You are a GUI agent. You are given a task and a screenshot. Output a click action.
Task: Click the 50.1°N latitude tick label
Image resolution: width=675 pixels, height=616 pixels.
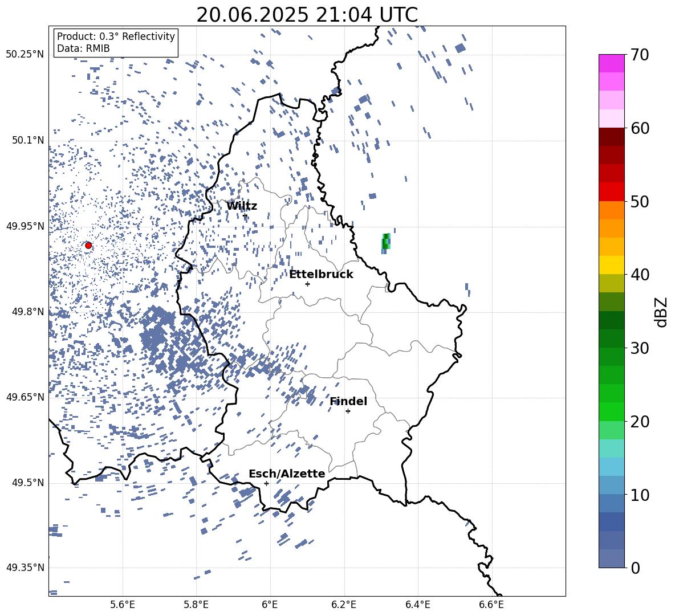(x=29, y=141)
